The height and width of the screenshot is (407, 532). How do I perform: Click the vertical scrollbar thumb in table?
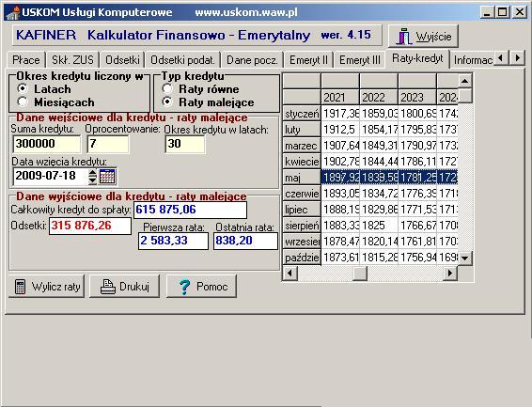pos(465,96)
